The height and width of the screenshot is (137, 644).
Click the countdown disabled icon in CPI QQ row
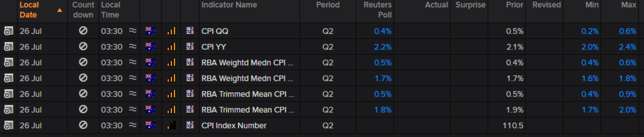[83, 31]
